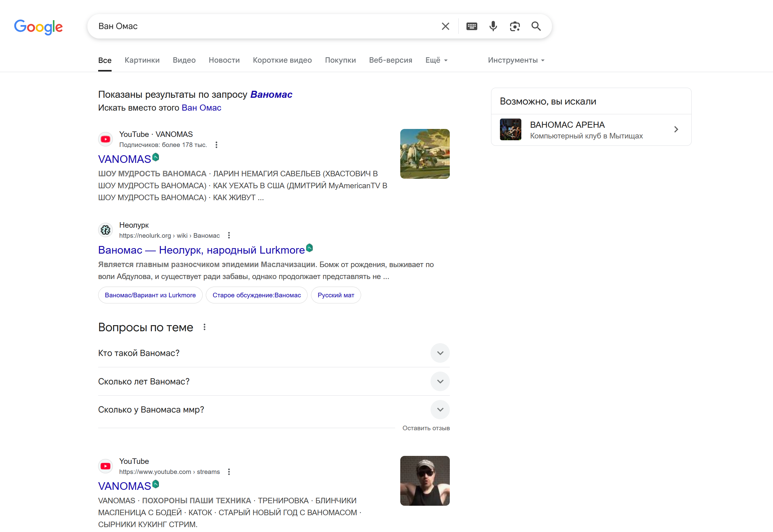
Task: Click the green badge next to the streams VANOMAS title
Action: [x=156, y=484]
